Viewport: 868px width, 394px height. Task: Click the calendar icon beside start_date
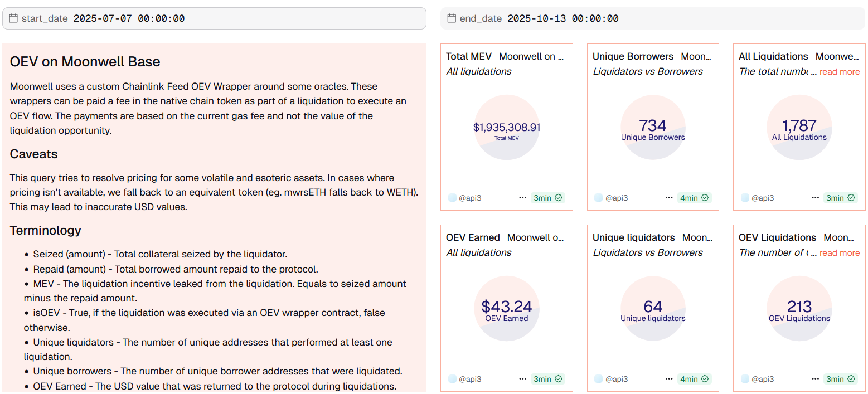tap(13, 18)
